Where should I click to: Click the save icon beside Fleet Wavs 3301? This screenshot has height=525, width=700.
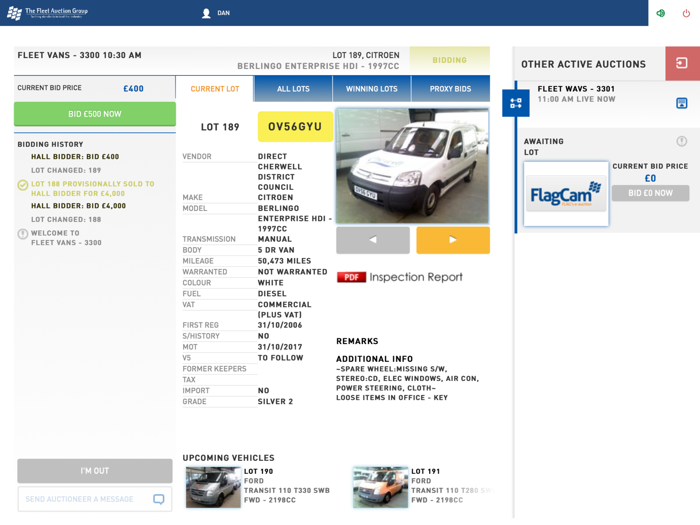click(x=682, y=103)
